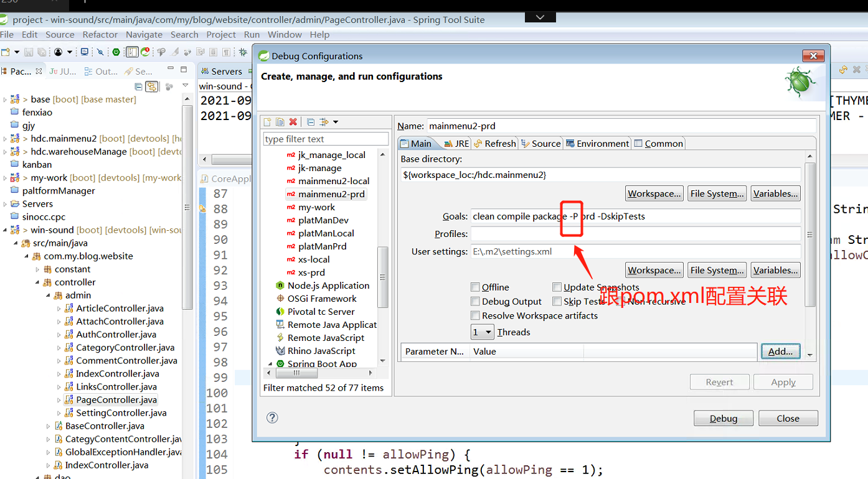This screenshot has width=868, height=479.
Task: Toggle the Offline checkbox
Action: (x=475, y=287)
